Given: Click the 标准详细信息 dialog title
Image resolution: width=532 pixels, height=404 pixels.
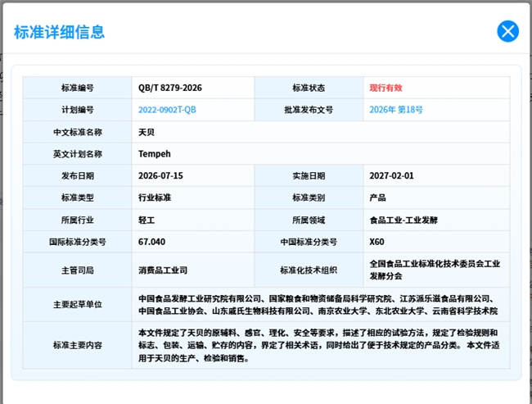Looking at the screenshot, I should (x=60, y=32).
